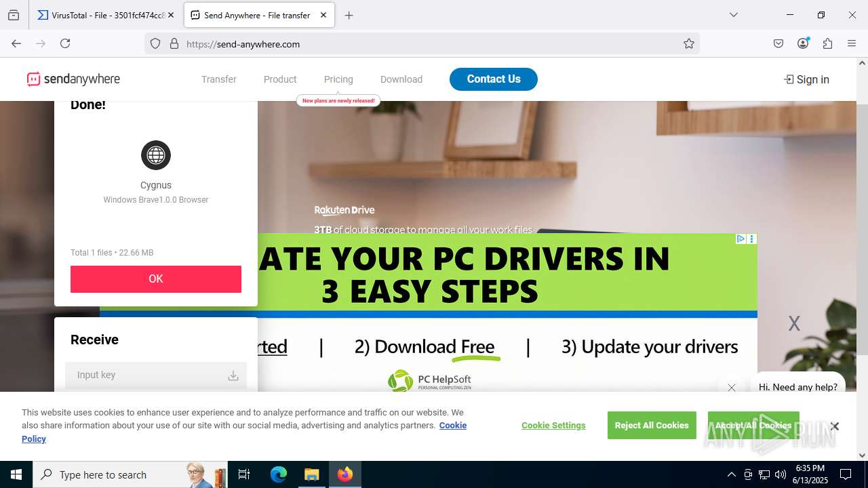
Task: Reload the page with refresh icon
Action: pos(65,43)
